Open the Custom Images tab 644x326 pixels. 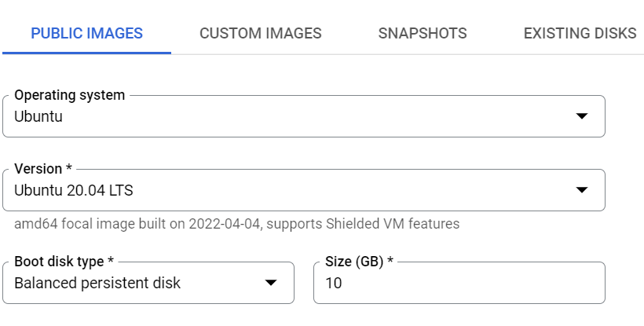(261, 33)
